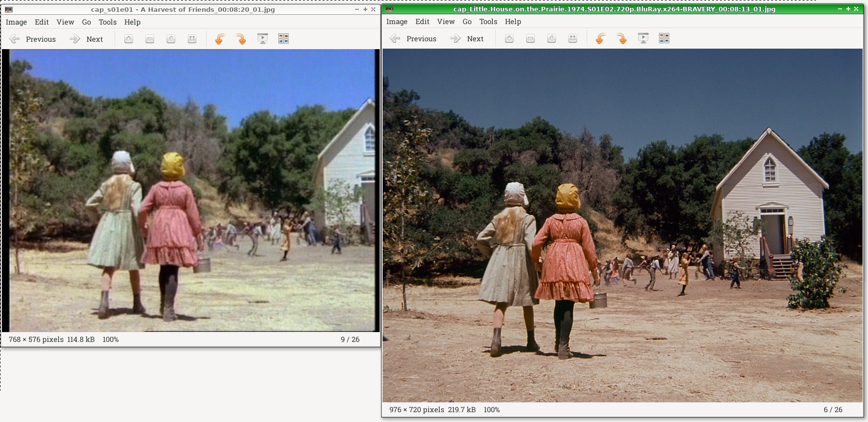Rotate image right in Harvest of Friends window
This screenshot has width=868, height=422.
(241, 39)
